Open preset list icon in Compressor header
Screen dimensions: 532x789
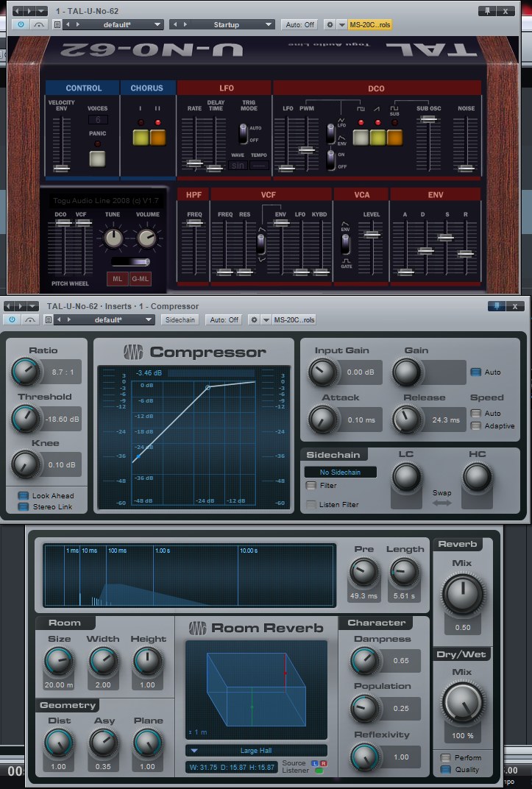point(49,319)
